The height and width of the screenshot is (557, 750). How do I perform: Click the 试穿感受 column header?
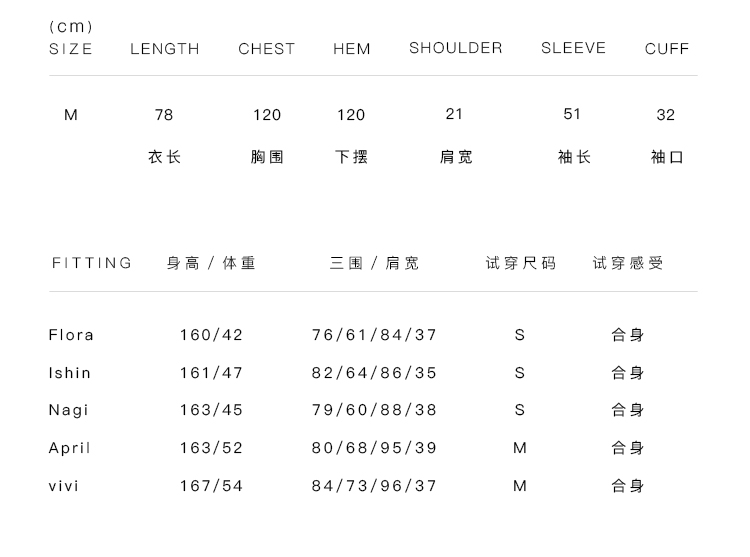coord(628,263)
